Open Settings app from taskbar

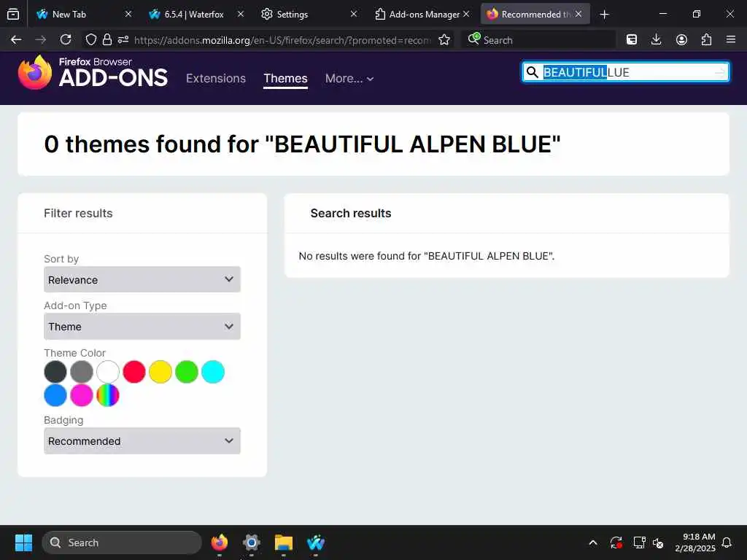(x=252, y=542)
